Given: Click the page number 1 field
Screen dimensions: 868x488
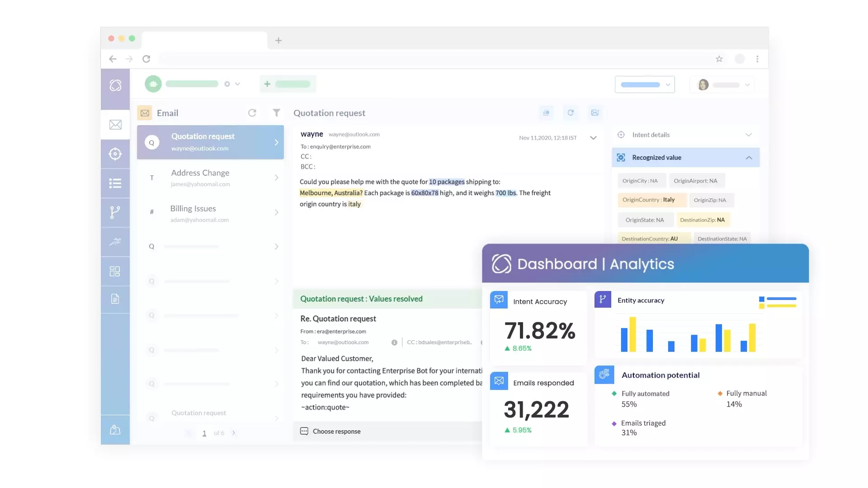Looking at the screenshot, I should (204, 433).
